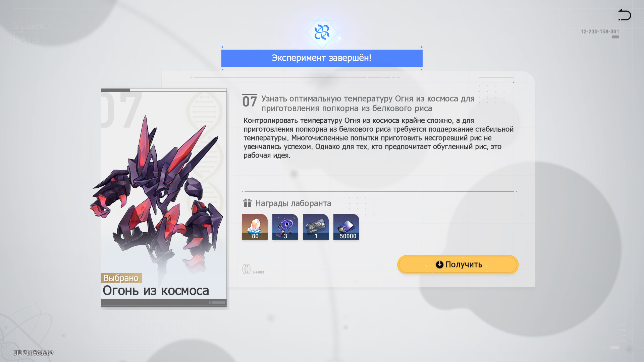The image size is (644, 362).
Task: Click the Огонь из космоса name caption
Action: [156, 291]
